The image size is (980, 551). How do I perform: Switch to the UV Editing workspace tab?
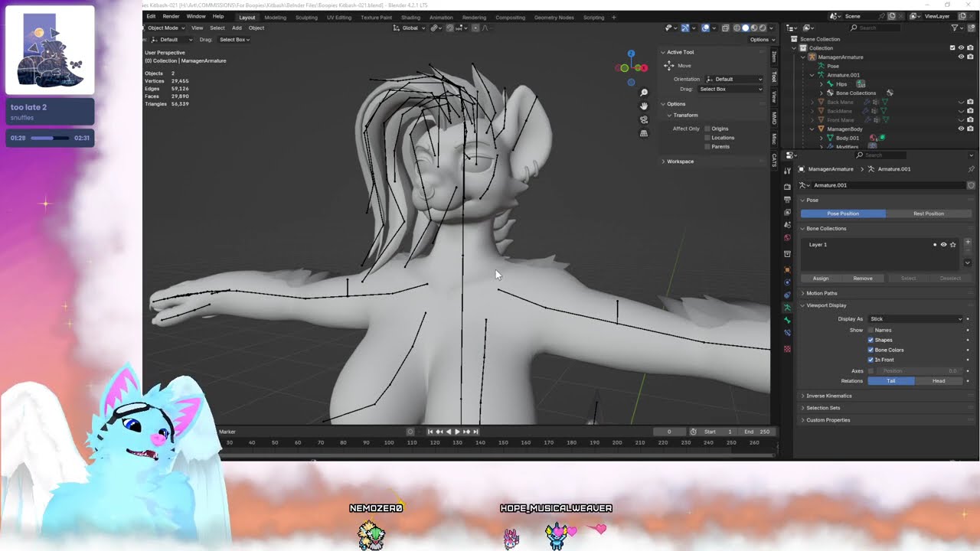(339, 17)
